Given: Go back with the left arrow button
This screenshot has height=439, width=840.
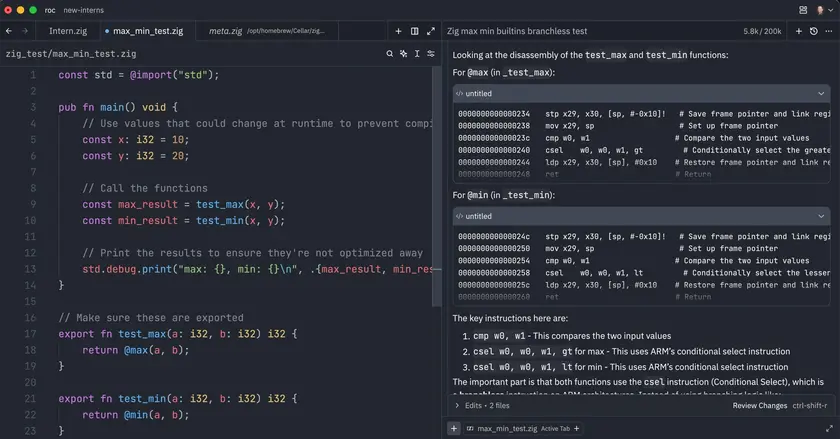Looking at the screenshot, I should point(9,31).
